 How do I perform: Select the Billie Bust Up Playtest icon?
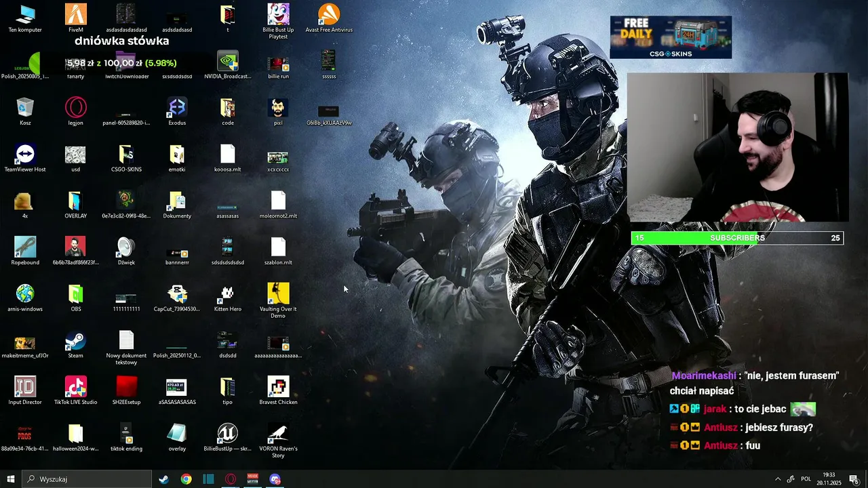pyautogui.click(x=278, y=21)
